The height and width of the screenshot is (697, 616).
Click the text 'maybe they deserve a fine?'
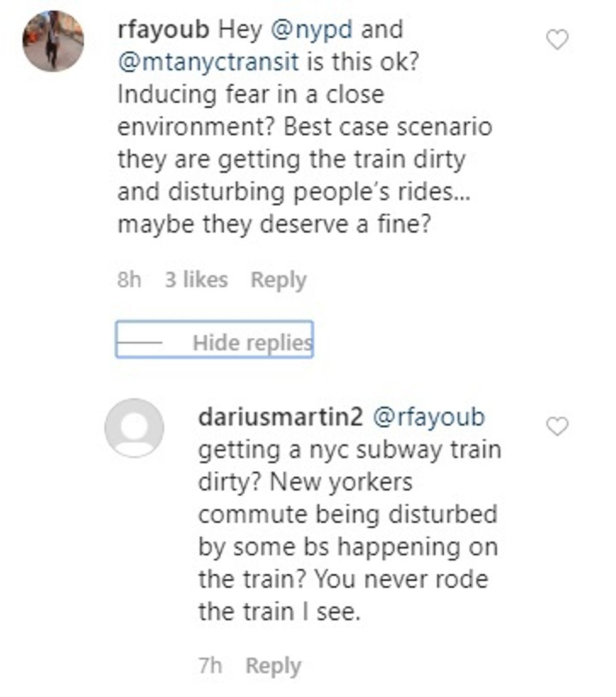[x=273, y=225]
